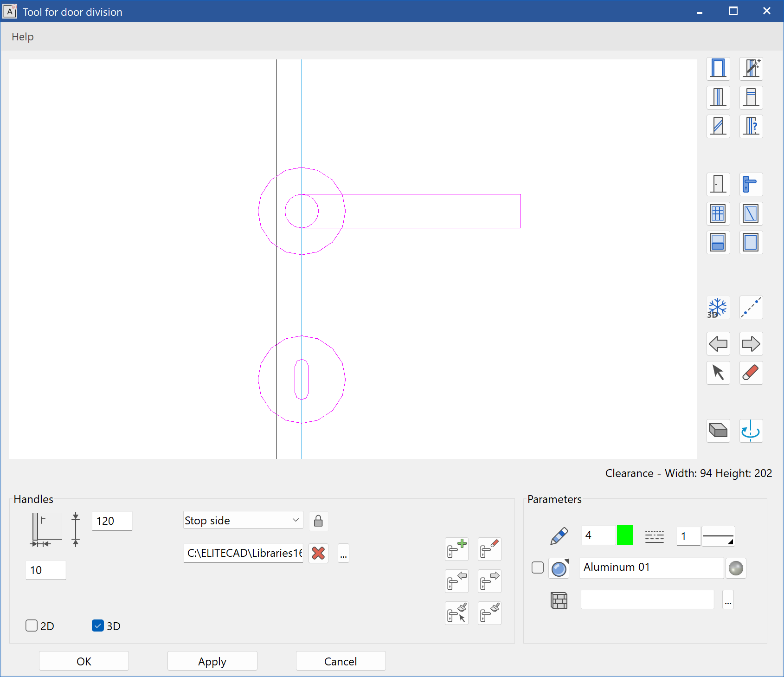
Task: Click the handle offset field showing 10
Action: point(45,570)
